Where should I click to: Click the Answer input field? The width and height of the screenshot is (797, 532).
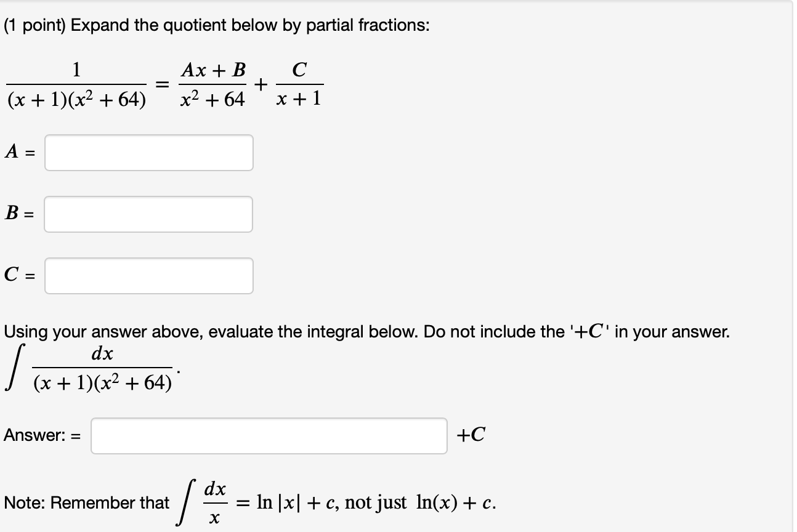pos(268,436)
